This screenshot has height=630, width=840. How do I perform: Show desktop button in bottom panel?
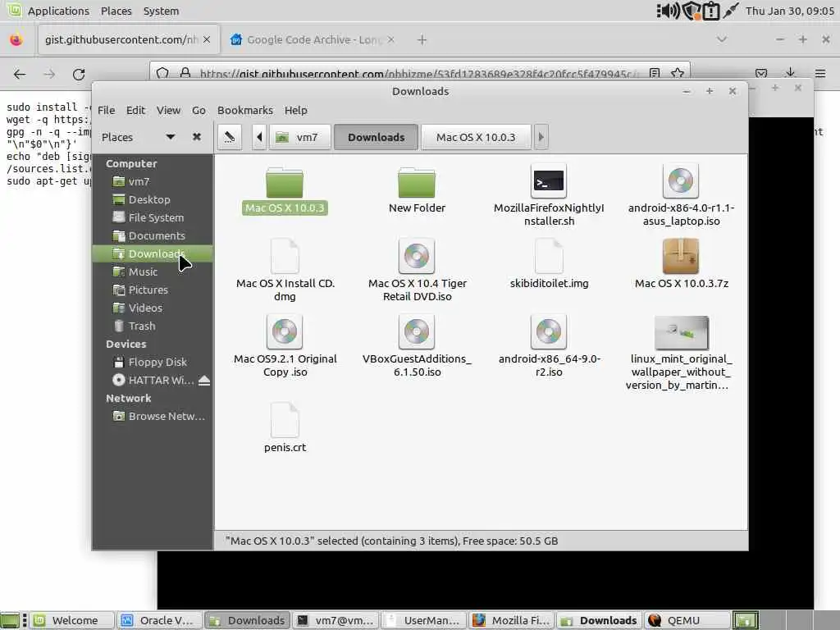(x=9, y=620)
